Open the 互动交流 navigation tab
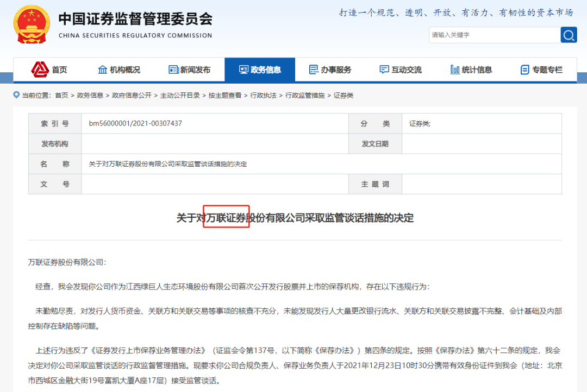The width and height of the screenshot is (587, 392). 401,69
